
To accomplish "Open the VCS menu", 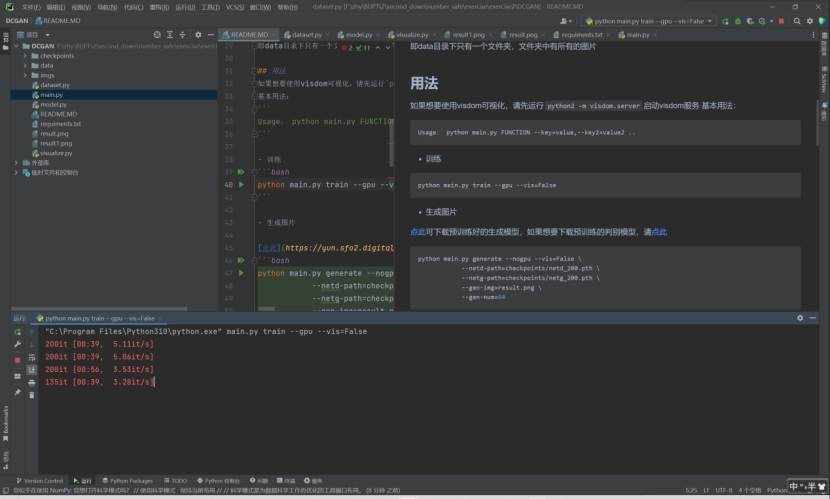I will (234, 6).
